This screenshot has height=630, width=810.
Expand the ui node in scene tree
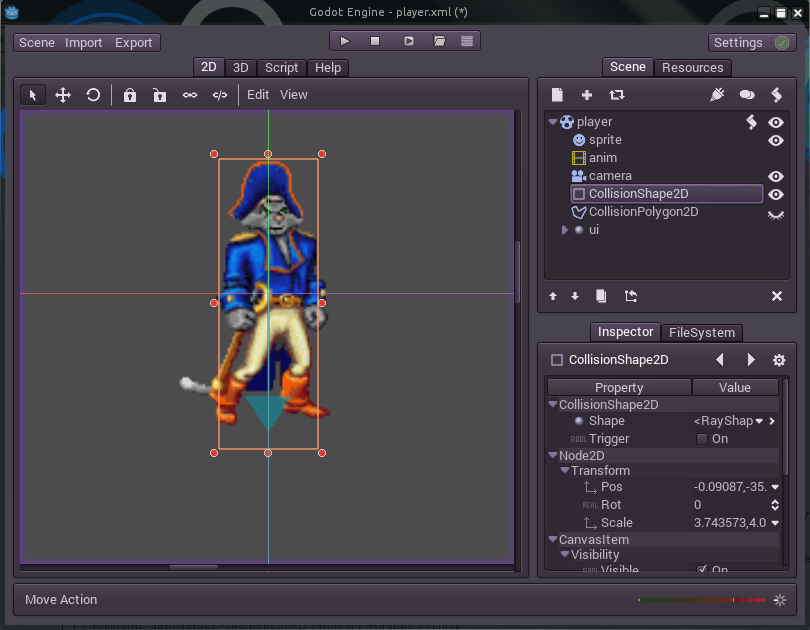pyautogui.click(x=565, y=230)
